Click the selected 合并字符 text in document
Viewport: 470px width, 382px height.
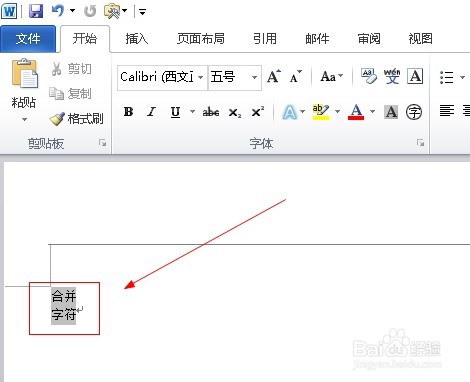tap(64, 306)
